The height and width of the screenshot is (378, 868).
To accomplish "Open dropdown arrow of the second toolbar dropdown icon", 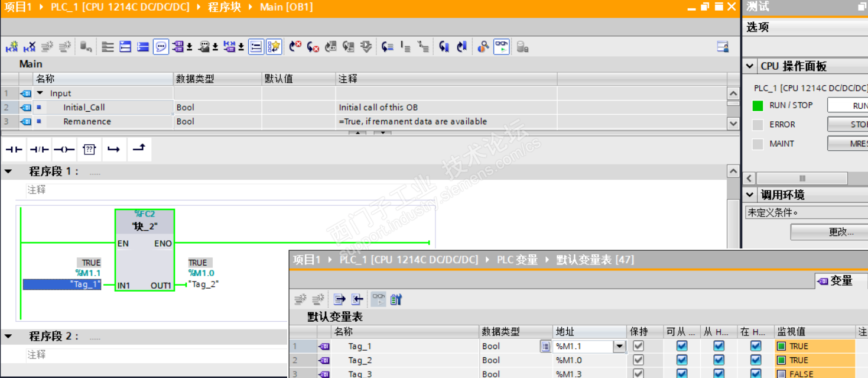I will point(215,47).
